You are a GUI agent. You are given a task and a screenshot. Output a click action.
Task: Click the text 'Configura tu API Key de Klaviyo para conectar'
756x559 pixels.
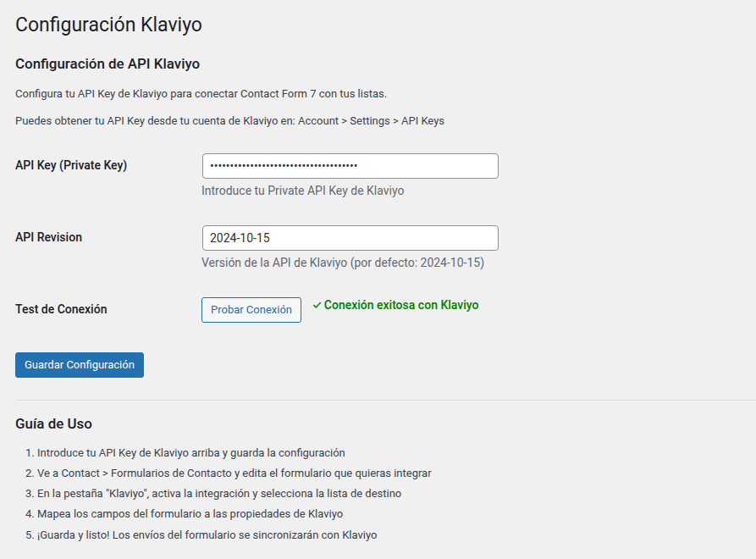(127, 94)
